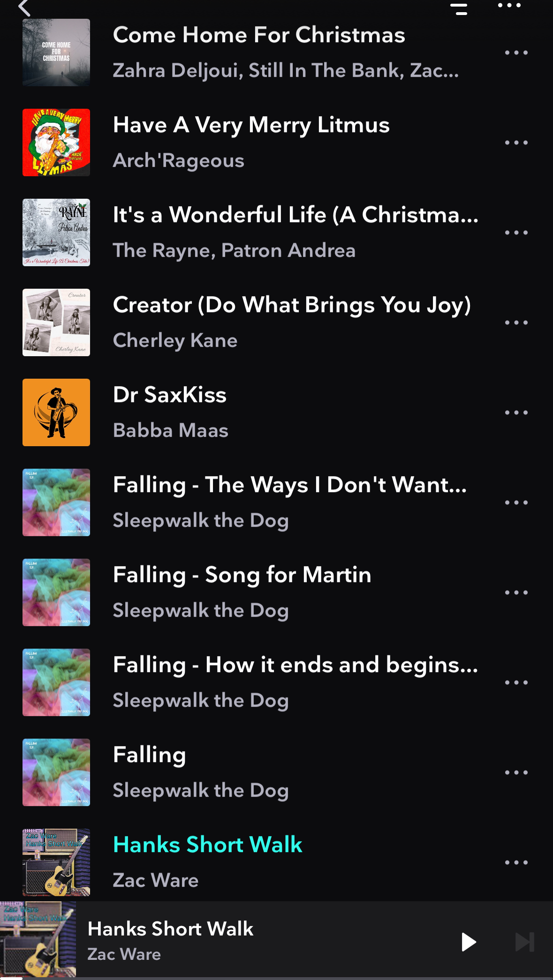Open options for Come Home For Christmas
This screenshot has width=553, height=980.
[516, 52]
